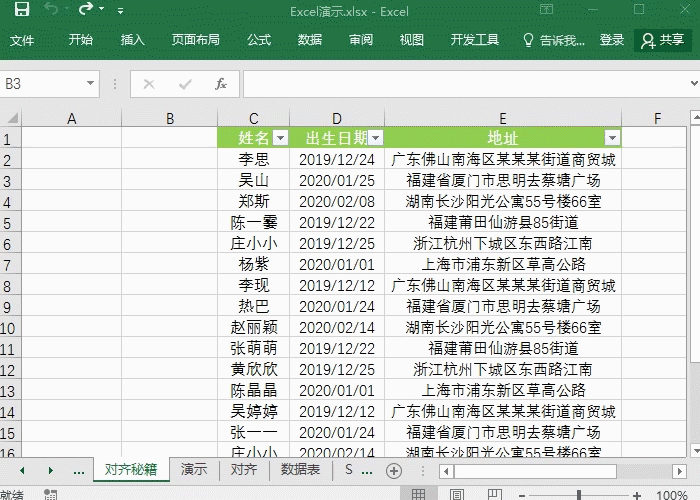Click the Enter checkmark in formula bar

(x=185, y=84)
